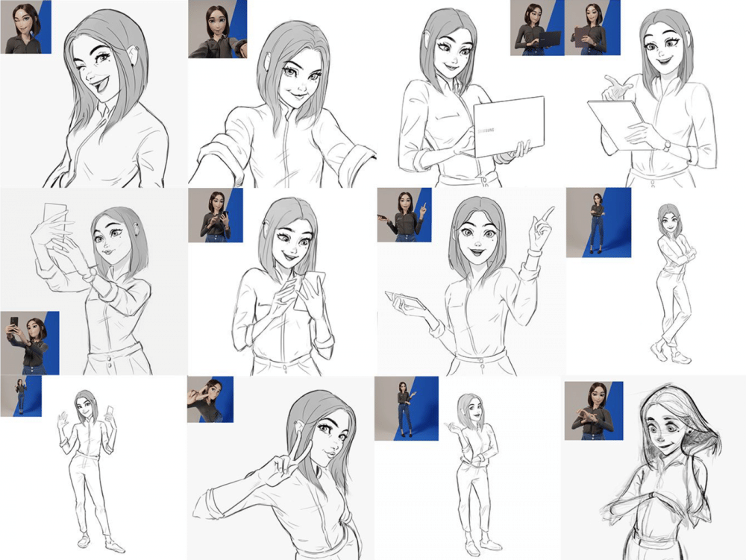
Task: Click the full-body sketch with crossed arms
Action: pos(671,283)
